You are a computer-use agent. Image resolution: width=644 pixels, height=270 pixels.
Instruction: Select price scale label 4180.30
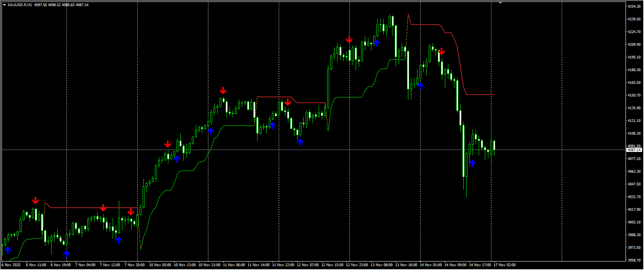pyautogui.click(x=634, y=70)
